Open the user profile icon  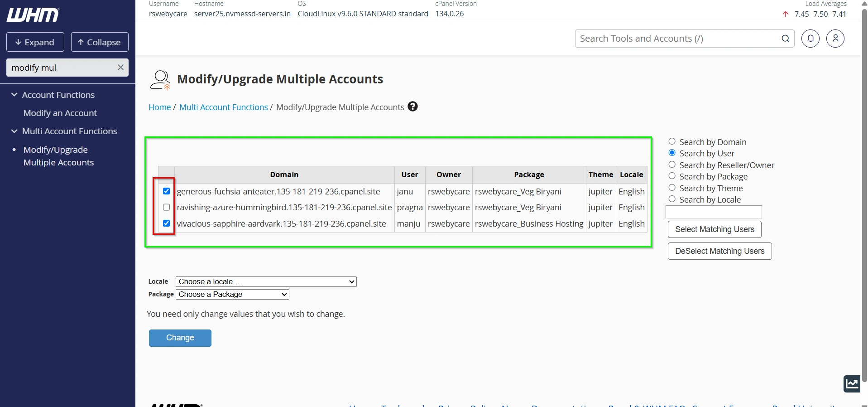point(835,39)
